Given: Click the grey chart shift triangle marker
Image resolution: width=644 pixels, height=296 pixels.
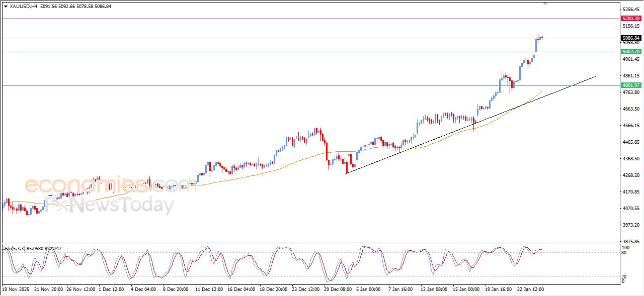Looking at the screenshot, I should point(545,4).
